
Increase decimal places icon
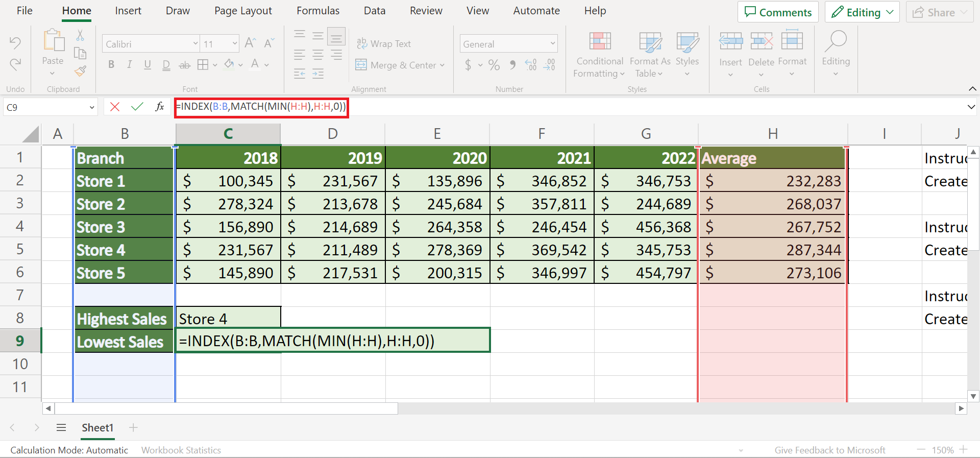coord(531,65)
